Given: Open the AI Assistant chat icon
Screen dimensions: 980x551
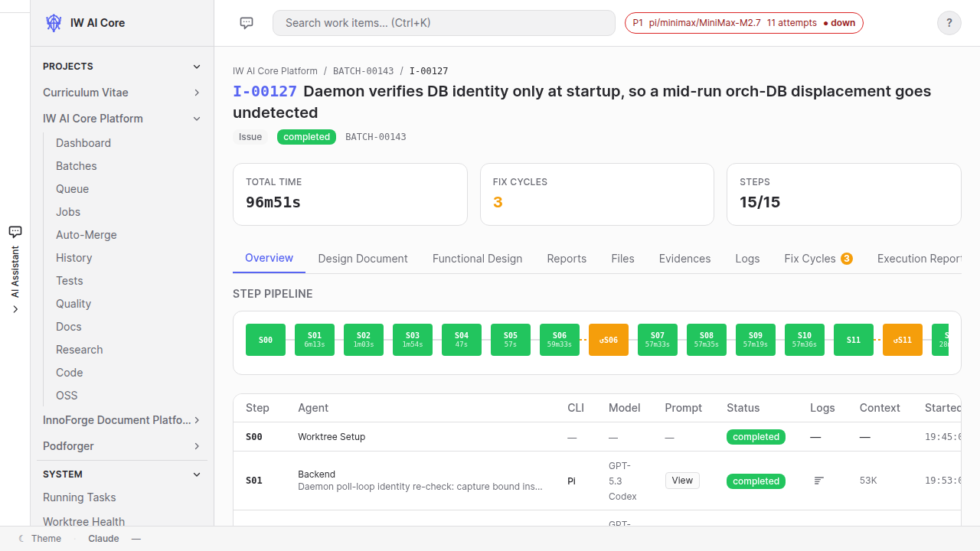Looking at the screenshot, I should pyautogui.click(x=15, y=231).
